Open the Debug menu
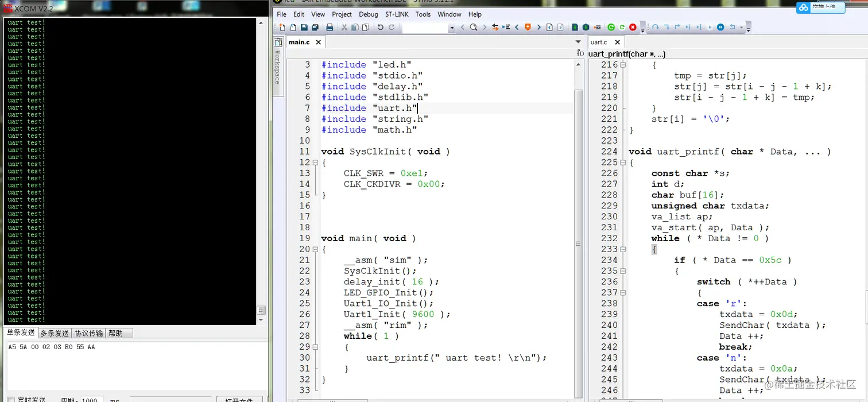 pos(369,14)
